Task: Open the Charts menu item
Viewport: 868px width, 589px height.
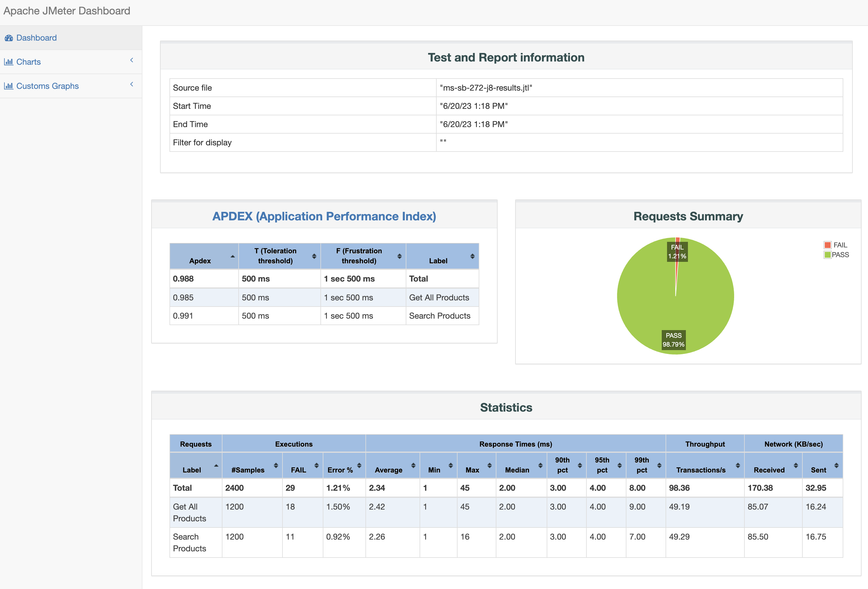Action: [x=28, y=62]
